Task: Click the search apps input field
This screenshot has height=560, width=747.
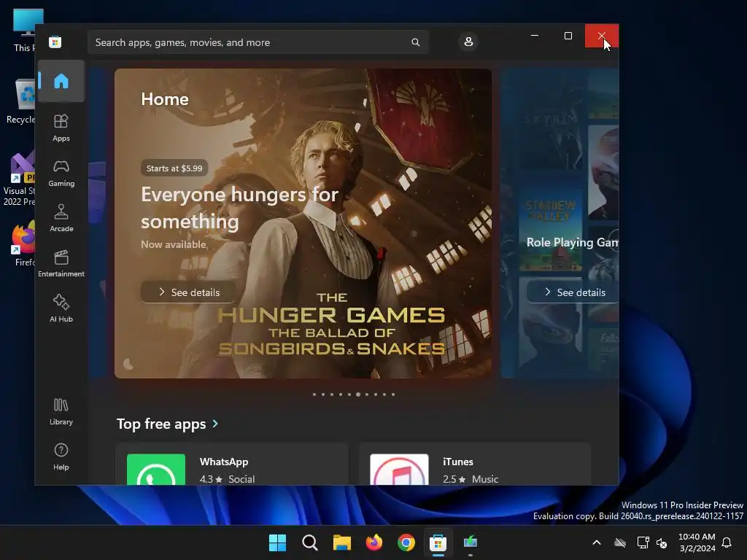Action: pos(258,42)
